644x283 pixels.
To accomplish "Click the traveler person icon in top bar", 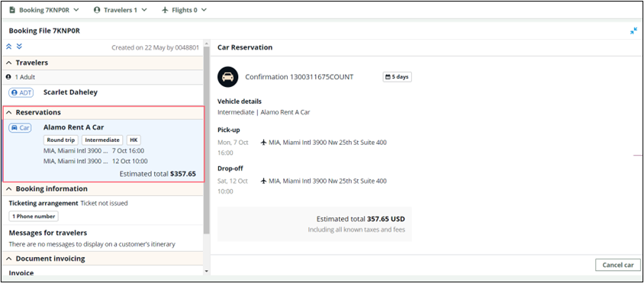I will click(x=97, y=10).
